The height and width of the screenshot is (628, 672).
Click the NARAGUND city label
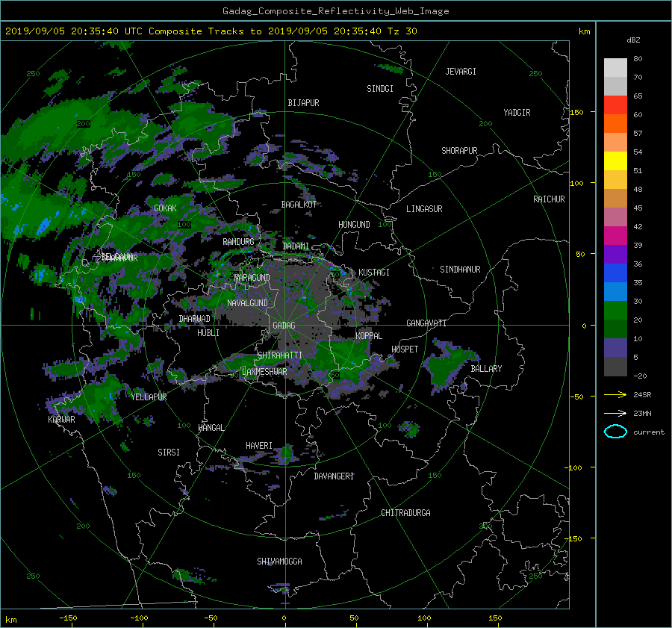(252, 278)
